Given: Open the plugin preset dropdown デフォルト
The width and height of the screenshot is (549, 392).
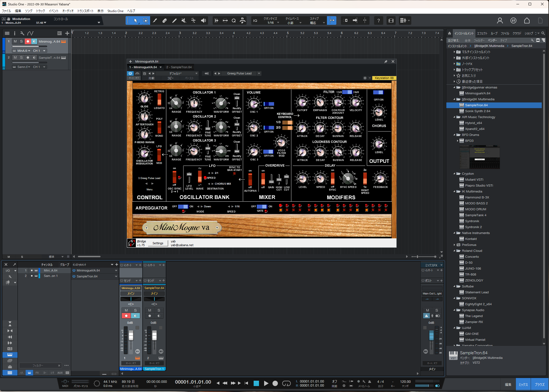Looking at the screenshot, I should pyautogui.click(x=177, y=73).
